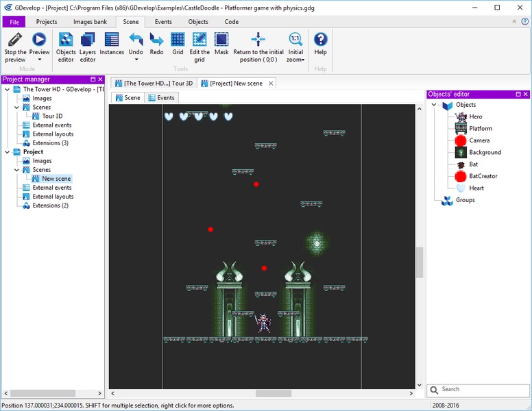532x411 pixels.
Task: Open the File menu
Action: pyautogui.click(x=14, y=22)
